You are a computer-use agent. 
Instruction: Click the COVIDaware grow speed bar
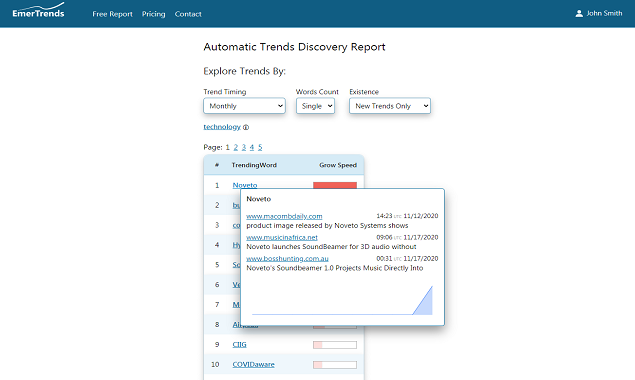click(x=335, y=365)
